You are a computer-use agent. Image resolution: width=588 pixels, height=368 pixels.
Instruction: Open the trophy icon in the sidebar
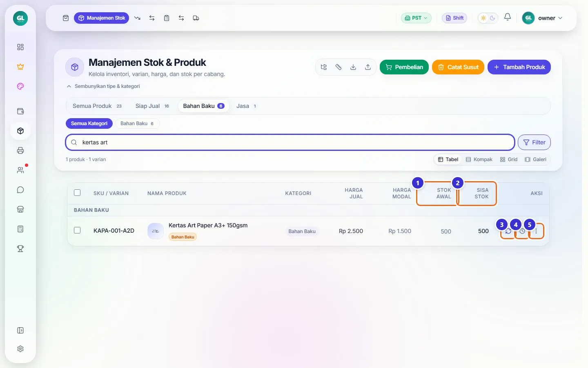coord(20,249)
